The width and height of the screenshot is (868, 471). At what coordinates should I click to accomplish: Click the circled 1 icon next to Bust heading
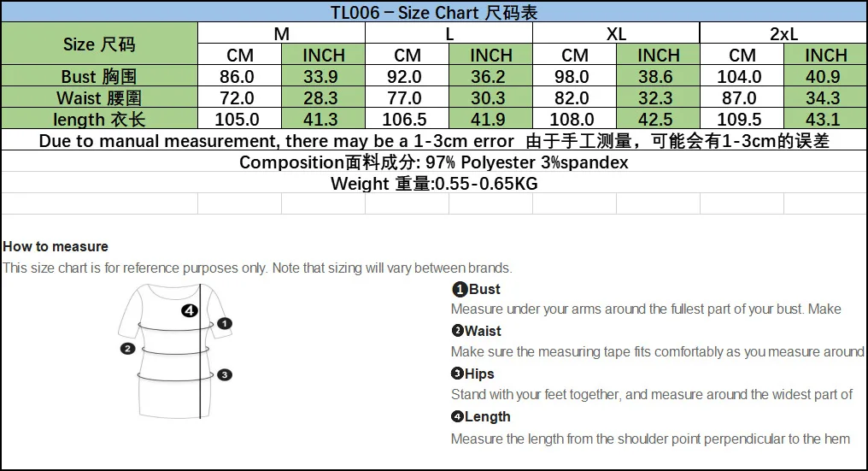[x=460, y=289]
